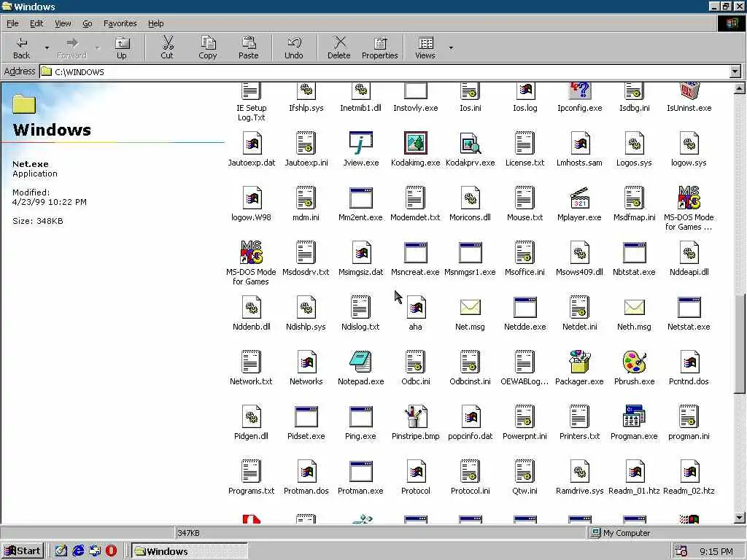Cut the selection using the scissors icon

pyautogui.click(x=167, y=47)
